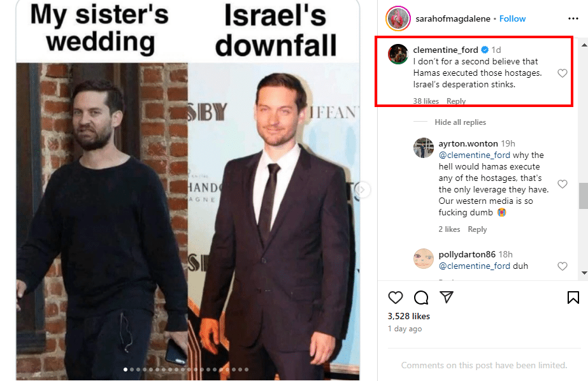Click scrollbar down arrow in comments
This screenshot has height=381, width=588.
click(584, 273)
